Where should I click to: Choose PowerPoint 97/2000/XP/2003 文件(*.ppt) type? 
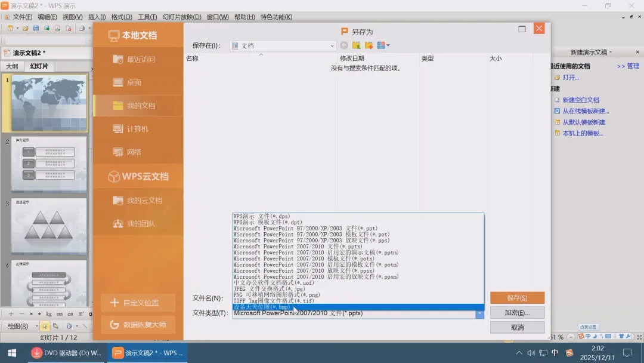358,228
